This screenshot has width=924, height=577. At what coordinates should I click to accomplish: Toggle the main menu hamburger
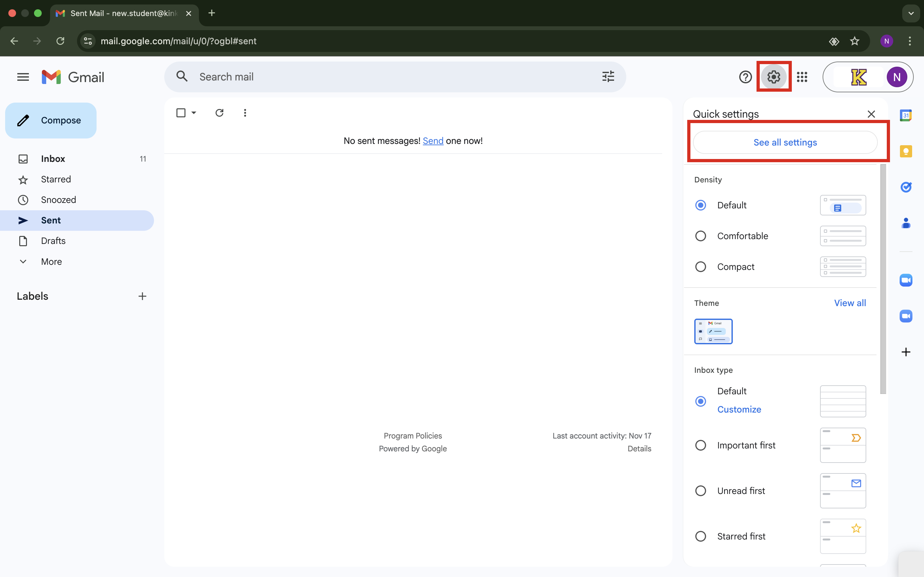[x=23, y=77]
